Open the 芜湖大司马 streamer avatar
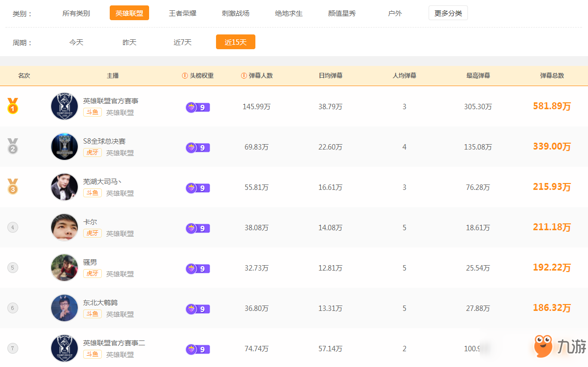The height and width of the screenshot is (367, 588). click(x=64, y=186)
